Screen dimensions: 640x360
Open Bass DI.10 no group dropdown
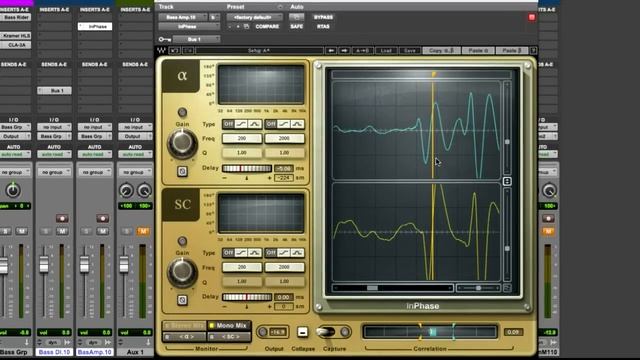click(54, 172)
